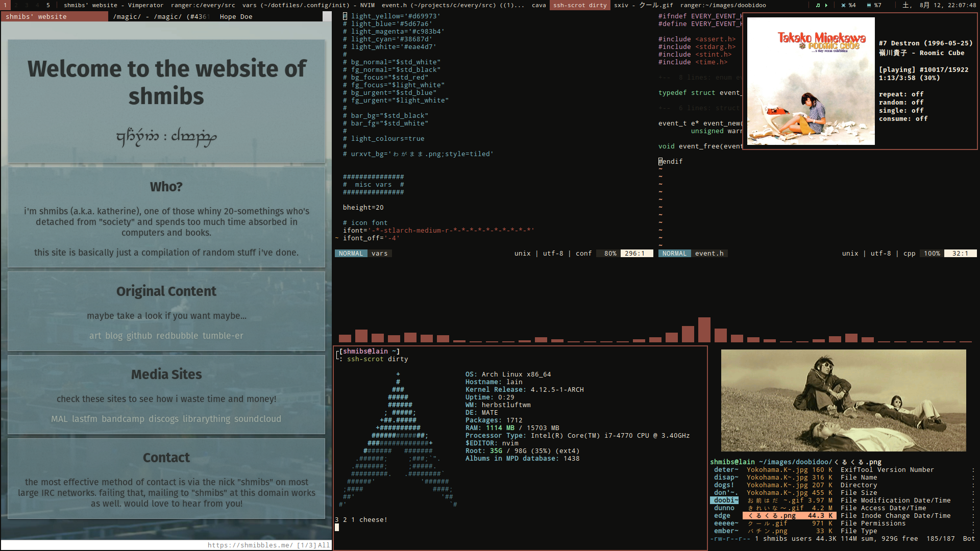Click the memory chip icon showing %7
The height and width of the screenshot is (551, 980).
pos(869,5)
